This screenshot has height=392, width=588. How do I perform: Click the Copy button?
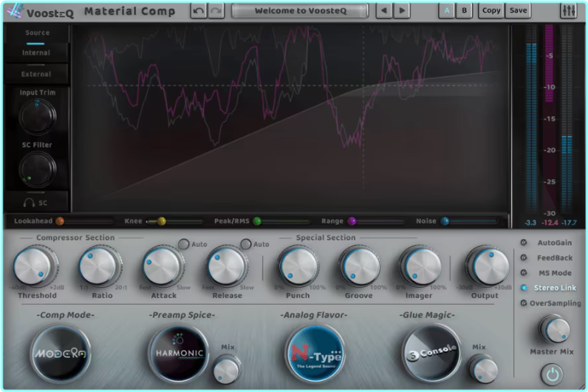(491, 11)
